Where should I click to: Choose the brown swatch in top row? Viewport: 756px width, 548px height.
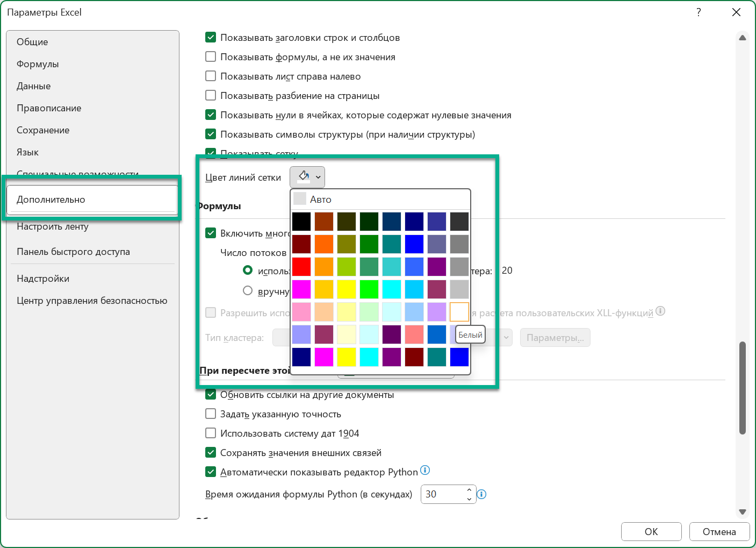click(x=324, y=222)
